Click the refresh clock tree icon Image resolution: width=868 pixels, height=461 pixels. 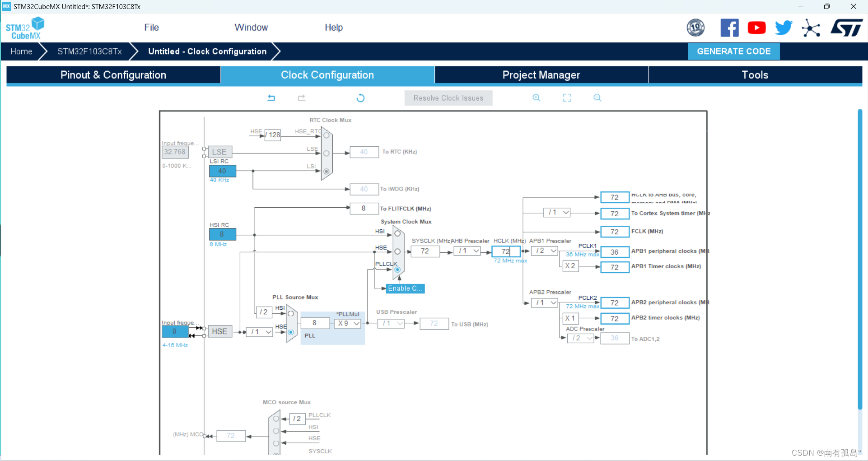coord(360,98)
